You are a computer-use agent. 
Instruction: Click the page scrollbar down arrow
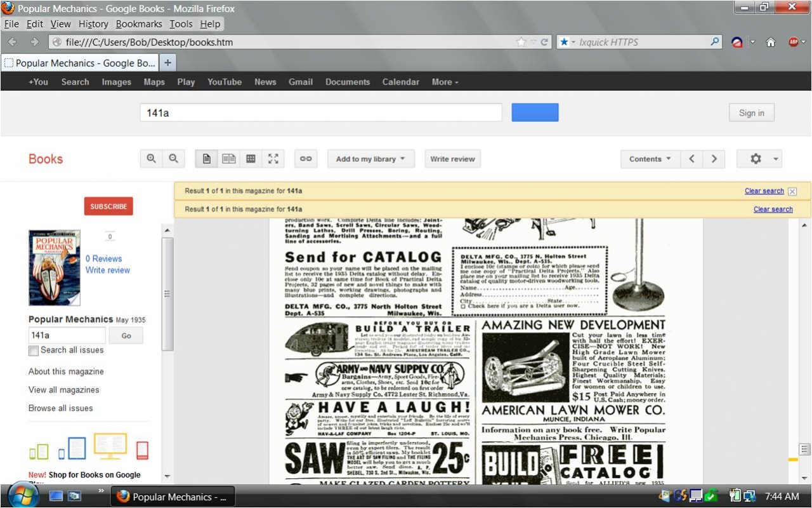click(x=804, y=478)
